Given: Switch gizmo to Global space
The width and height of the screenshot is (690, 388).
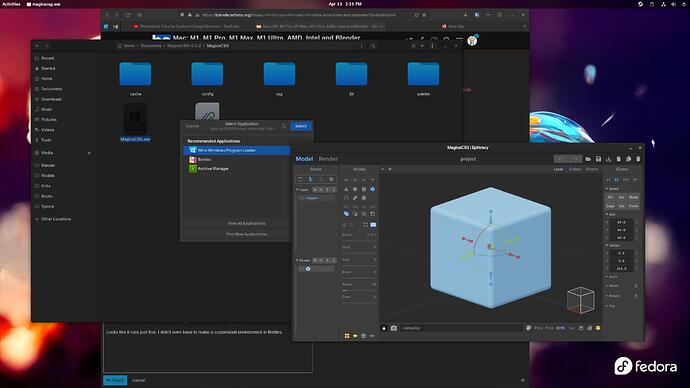Looking at the screenshot, I should [x=575, y=169].
